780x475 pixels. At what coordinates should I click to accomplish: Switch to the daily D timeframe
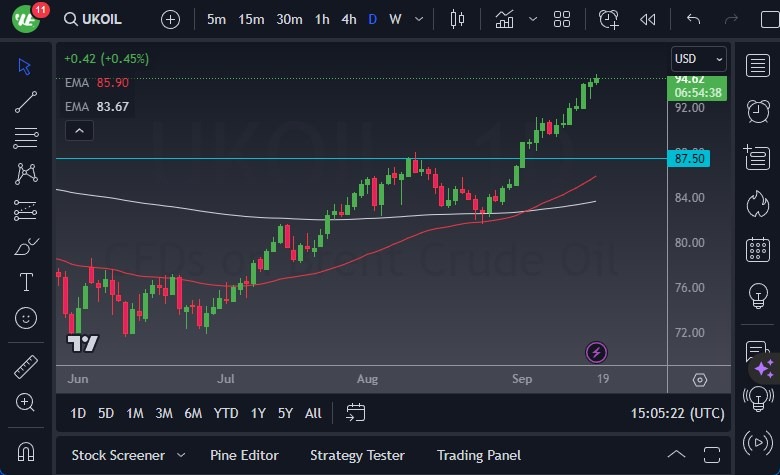point(372,19)
